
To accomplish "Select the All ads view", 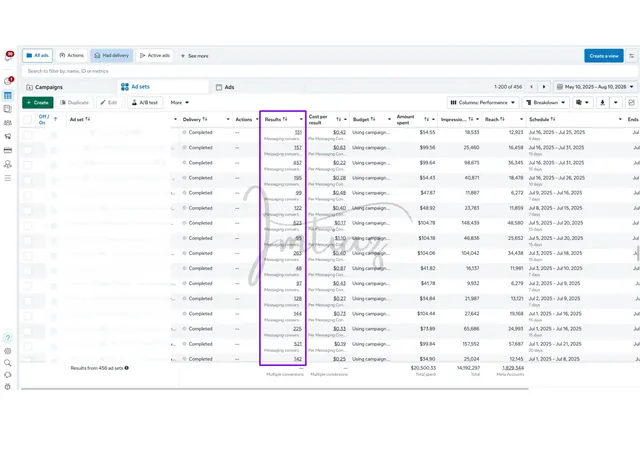I will [38, 56].
